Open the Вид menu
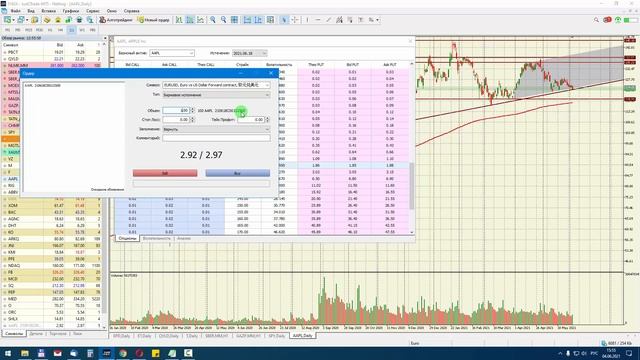The width and height of the screenshot is (640, 360). tap(31, 11)
